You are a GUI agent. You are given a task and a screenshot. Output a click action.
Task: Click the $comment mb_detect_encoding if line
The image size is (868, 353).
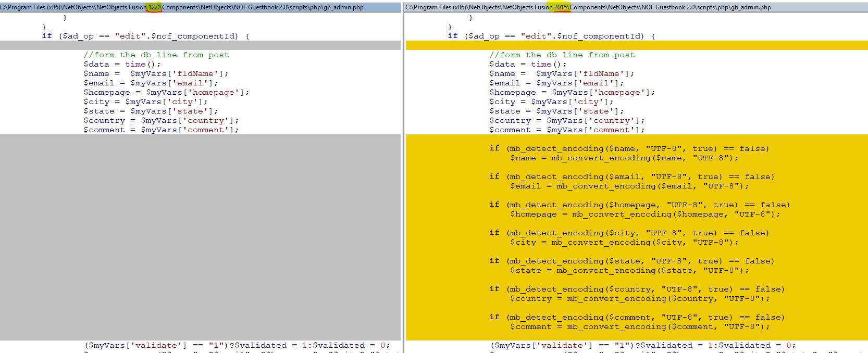coord(637,318)
